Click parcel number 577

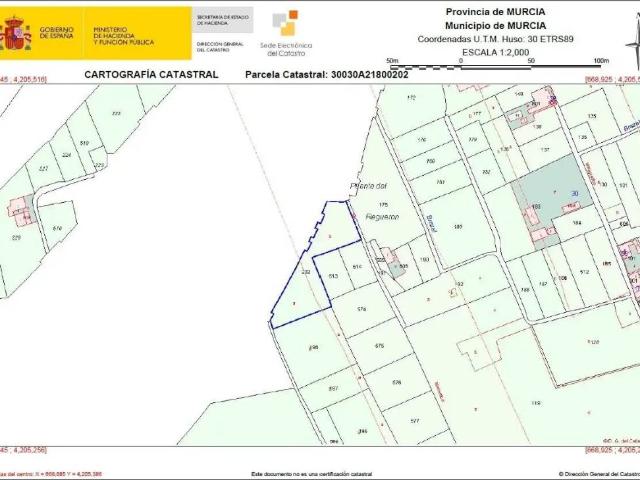[414, 420]
